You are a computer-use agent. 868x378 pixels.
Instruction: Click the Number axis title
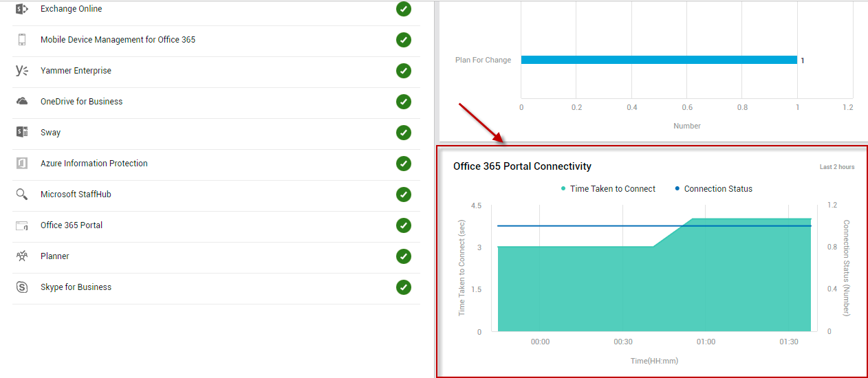tap(687, 126)
